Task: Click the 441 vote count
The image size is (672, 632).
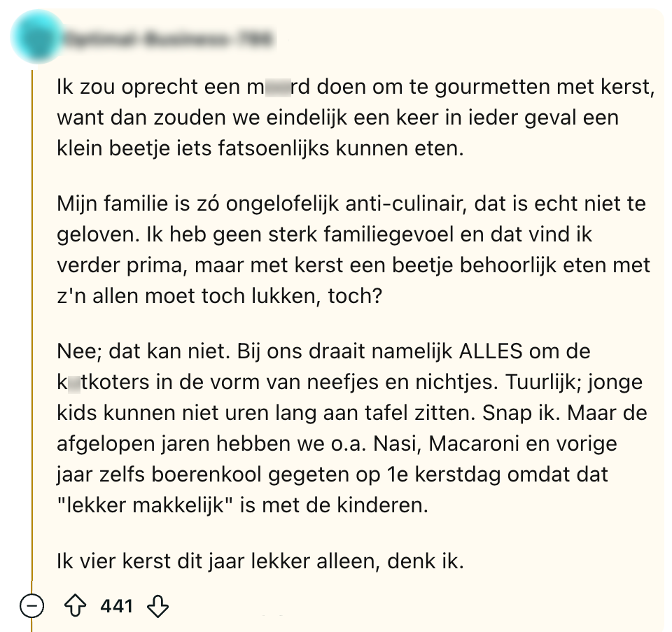Action: (116, 605)
